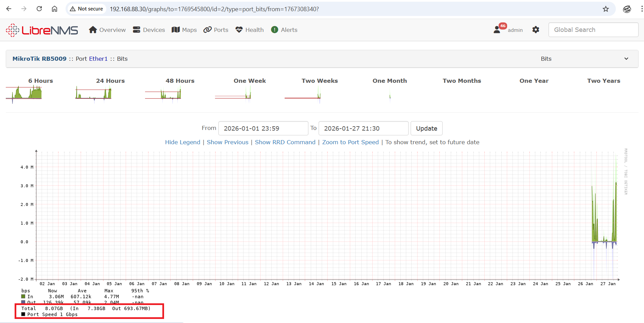Click the Show Previous link

tap(228, 142)
